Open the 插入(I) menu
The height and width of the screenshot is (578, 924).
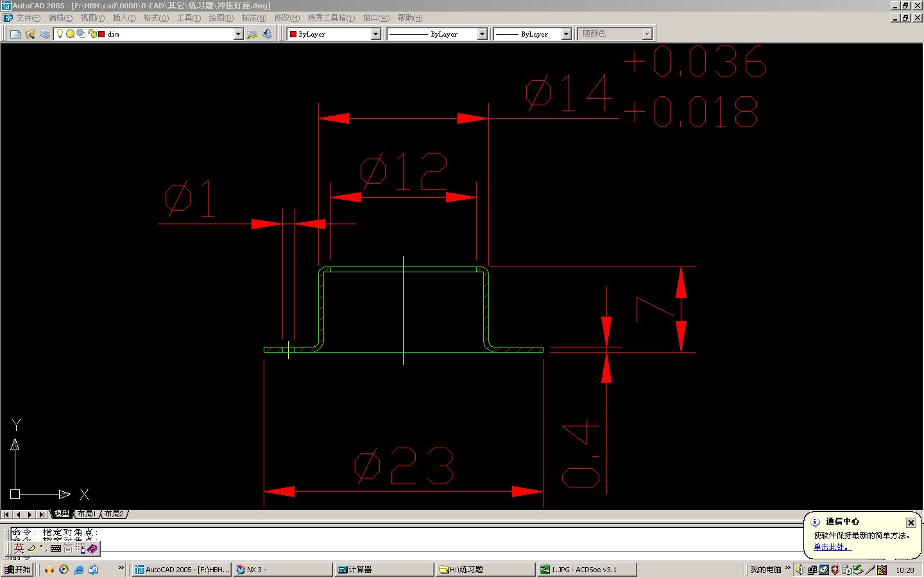click(x=124, y=18)
